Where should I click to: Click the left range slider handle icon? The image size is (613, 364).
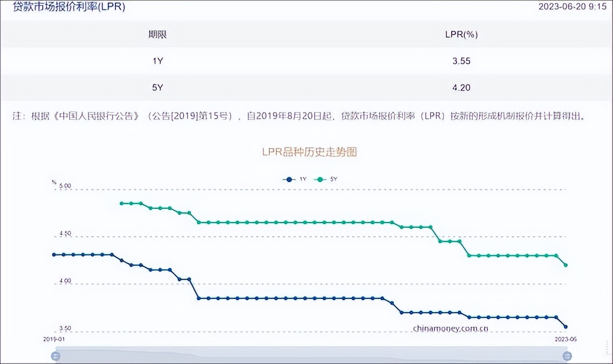[x=55, y=356]
